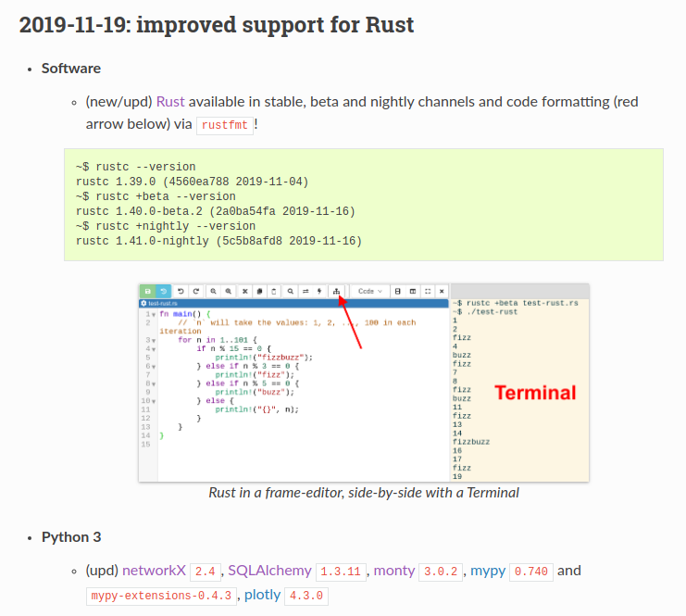Image resolution: width=686 pixels, height=616 pixels.
Task: Click the Cut scissors icon
Action: [245, 291]
